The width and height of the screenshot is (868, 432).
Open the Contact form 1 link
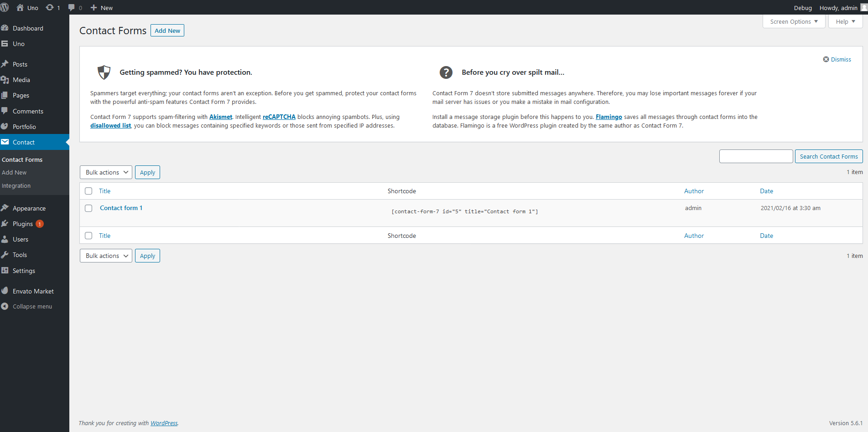click(x=121, y=208)
